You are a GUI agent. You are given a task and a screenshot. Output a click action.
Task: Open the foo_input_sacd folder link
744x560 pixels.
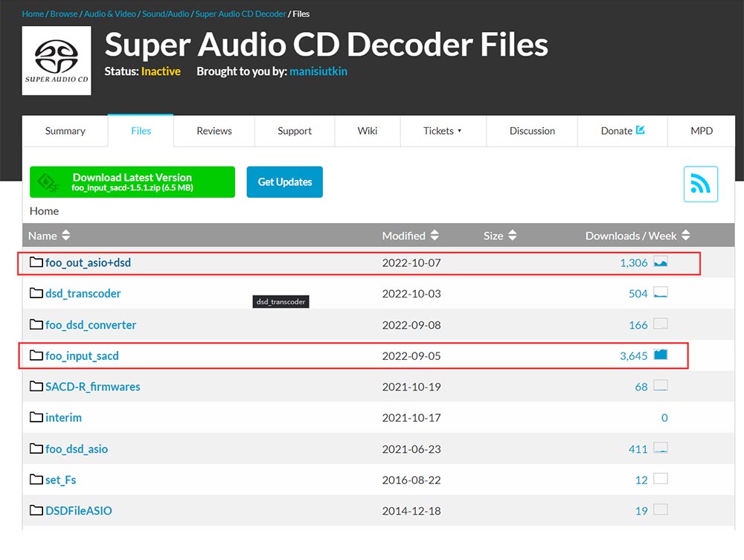point(82,355)
